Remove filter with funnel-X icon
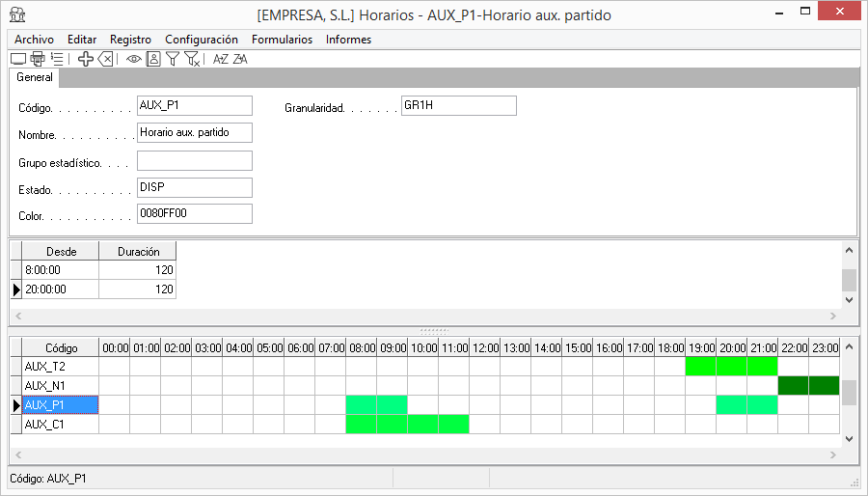The image size is (868, 496). (x=193, y=59)
